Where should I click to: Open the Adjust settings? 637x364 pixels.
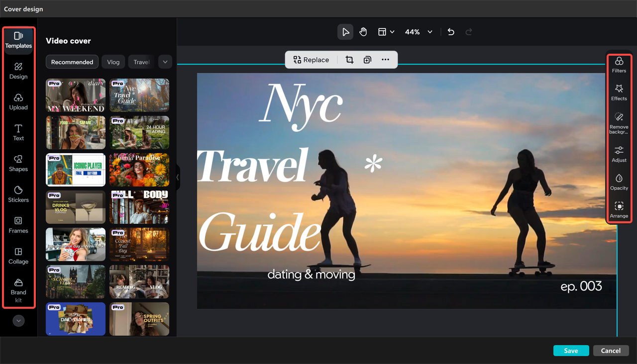pyautogui.click(x=619, y=154)
